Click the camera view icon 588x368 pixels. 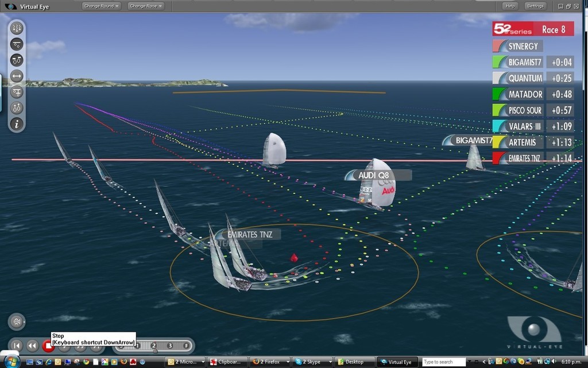(x=17, y=322)
